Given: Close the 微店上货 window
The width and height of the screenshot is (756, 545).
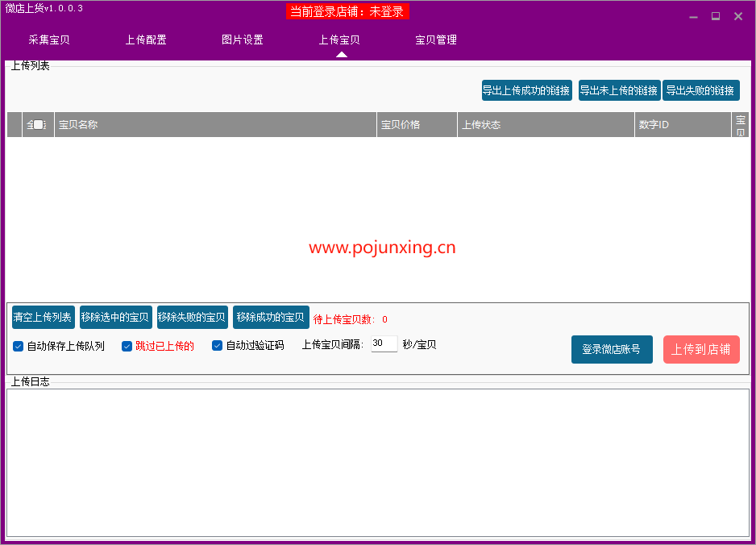Looking at the screenshot, I should [738, 16].
